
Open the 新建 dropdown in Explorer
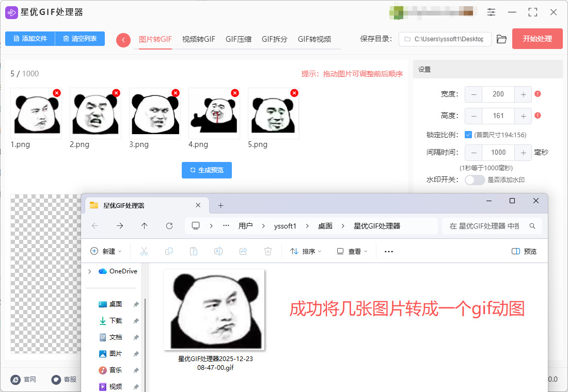pos(106,251)
